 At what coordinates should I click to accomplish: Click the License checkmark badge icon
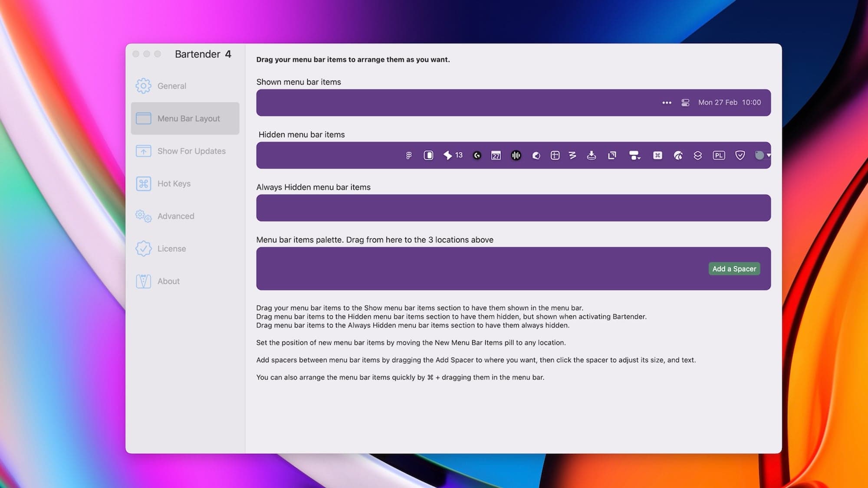(x=143, y=249)
